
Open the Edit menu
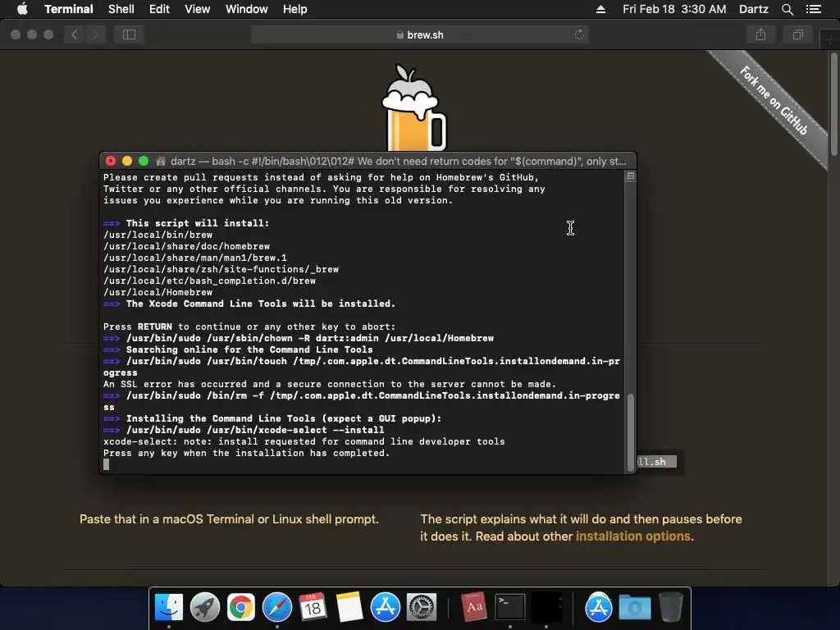tap(159, 9)
